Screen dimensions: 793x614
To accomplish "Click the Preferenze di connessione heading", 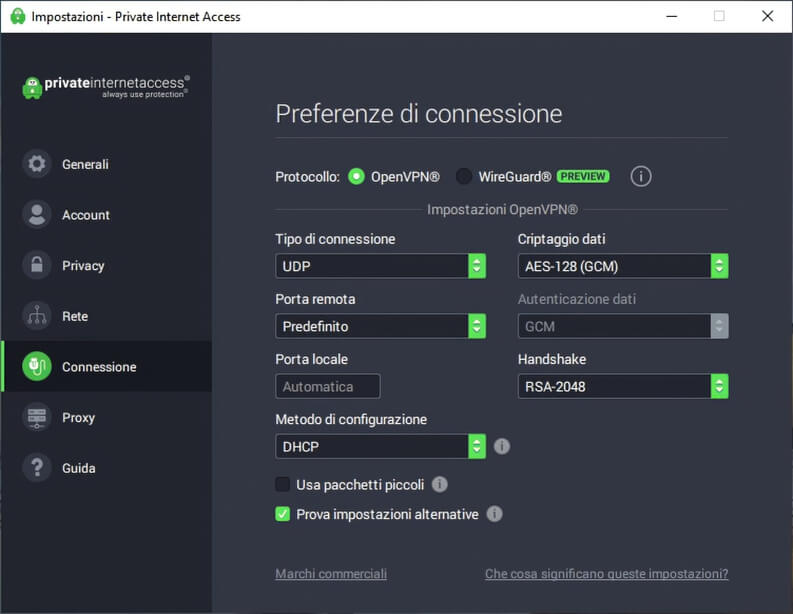I will pos(419,114).
